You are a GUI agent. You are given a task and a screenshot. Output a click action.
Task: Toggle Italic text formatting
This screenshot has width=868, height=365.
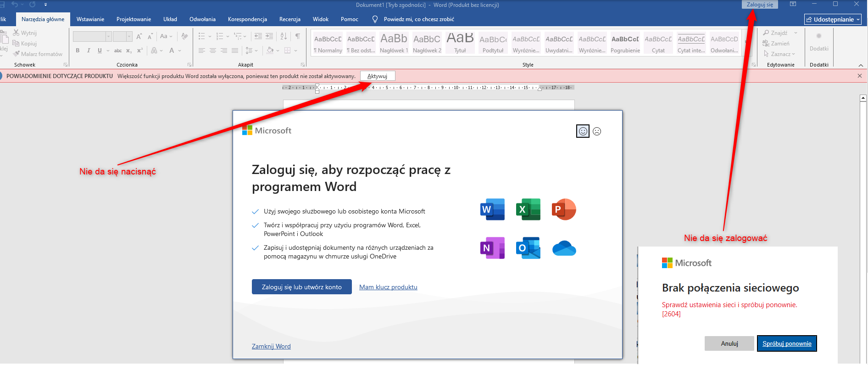click(x=89, y=51)
